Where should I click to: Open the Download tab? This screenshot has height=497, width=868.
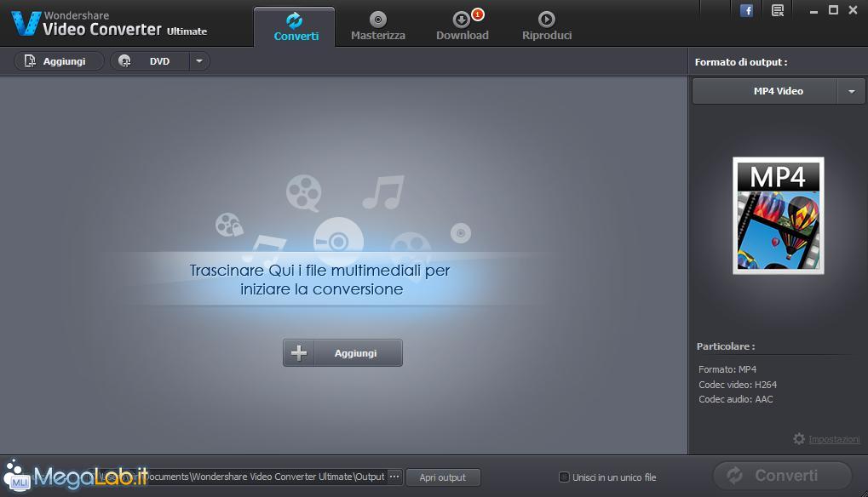463,27
